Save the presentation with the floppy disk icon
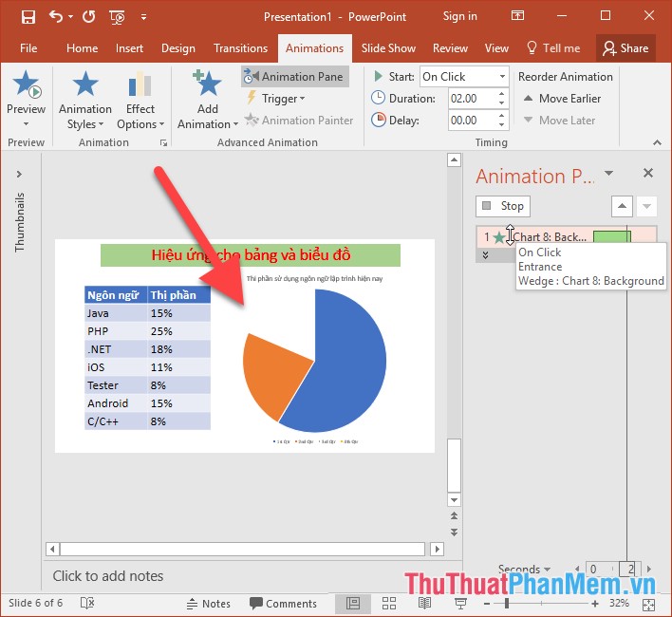 tap(28, 17)
